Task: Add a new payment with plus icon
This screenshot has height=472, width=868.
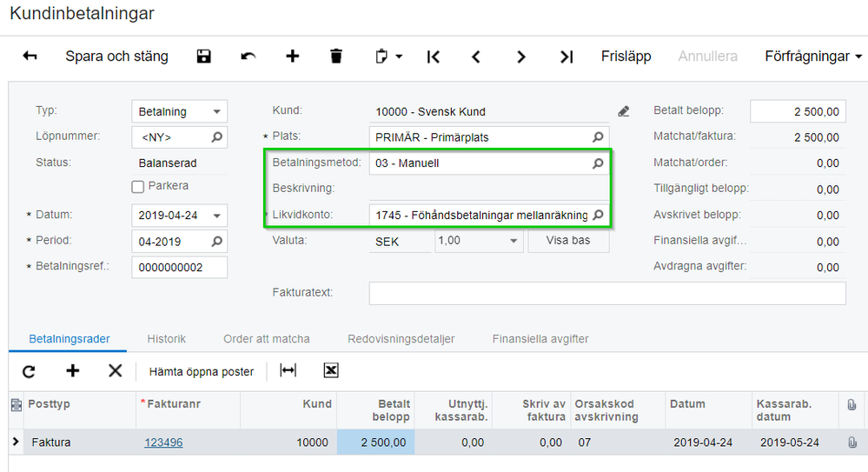Action: [292, 56]
